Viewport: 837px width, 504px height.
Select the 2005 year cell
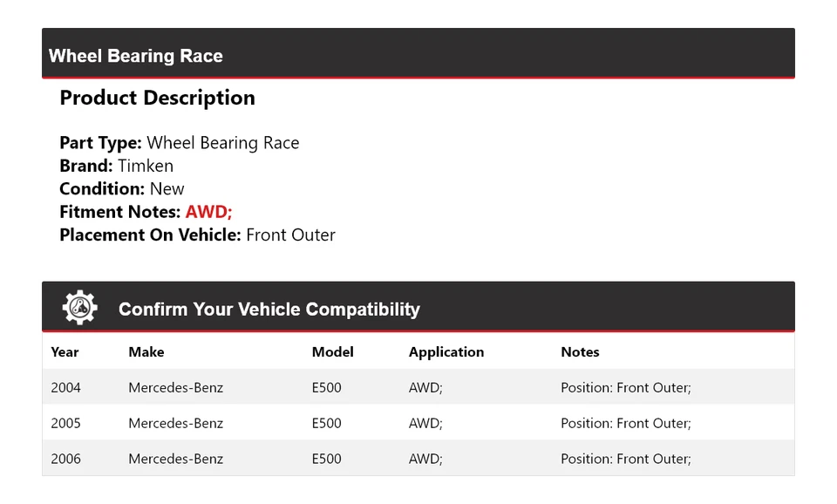point(65,424)
